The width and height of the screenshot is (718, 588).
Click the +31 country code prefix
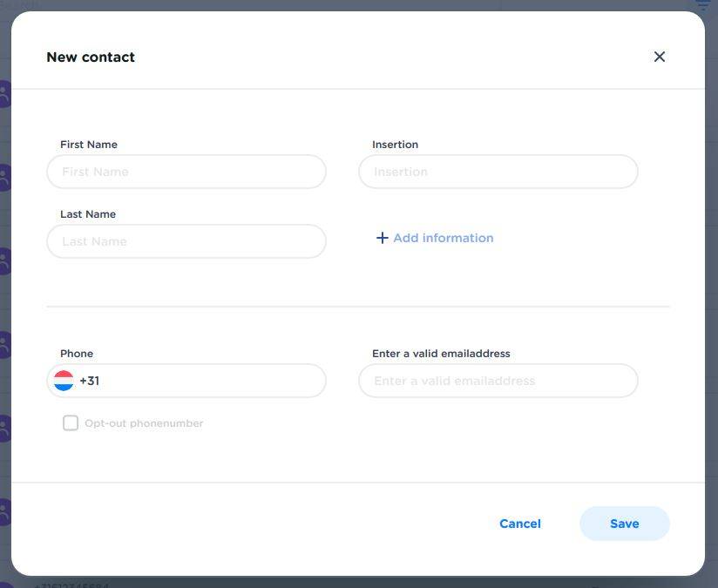pos(90,381)
